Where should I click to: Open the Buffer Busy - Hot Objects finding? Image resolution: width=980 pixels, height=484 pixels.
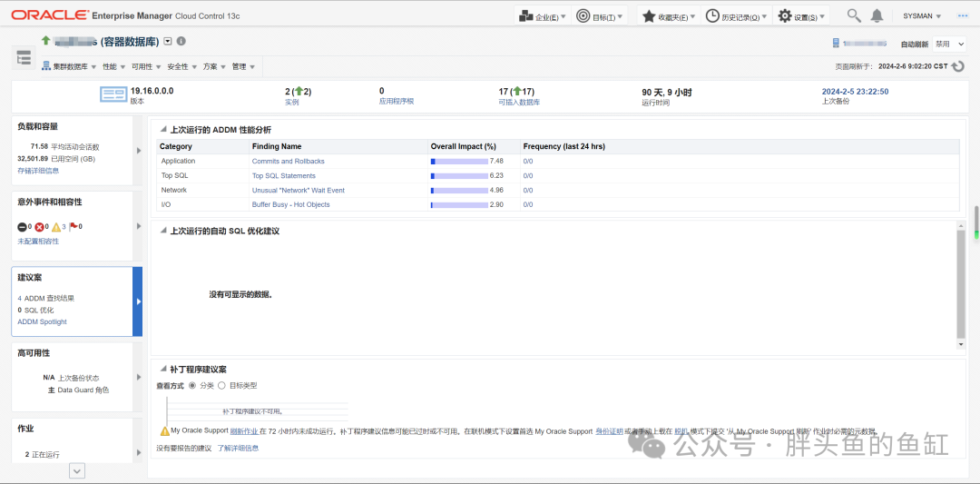tap(290, 204)
